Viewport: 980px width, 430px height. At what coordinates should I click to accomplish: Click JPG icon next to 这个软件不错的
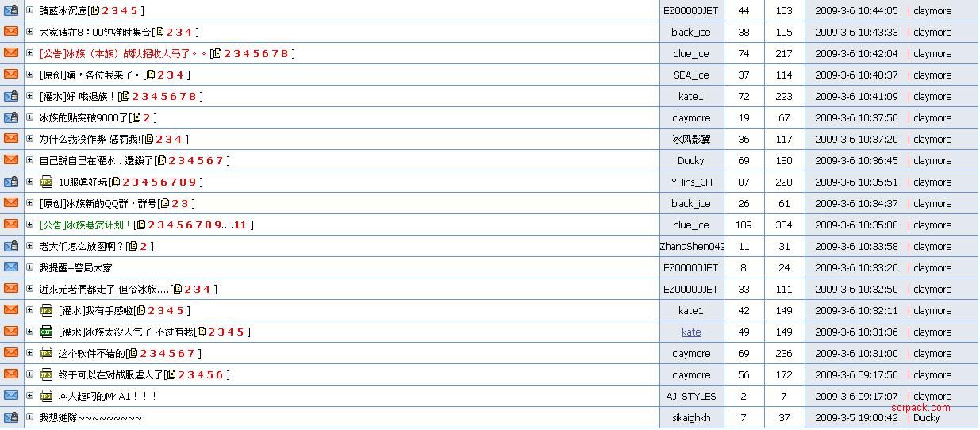pos(46,354)
